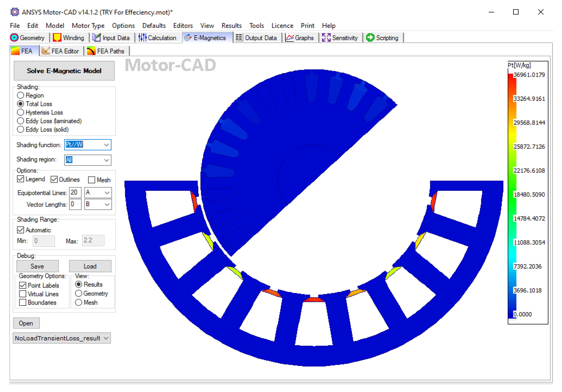The image size is (562, 392).
Task: Open NoLoadTransientLoss_result dropdown
Action: click(x=106, y=338)
